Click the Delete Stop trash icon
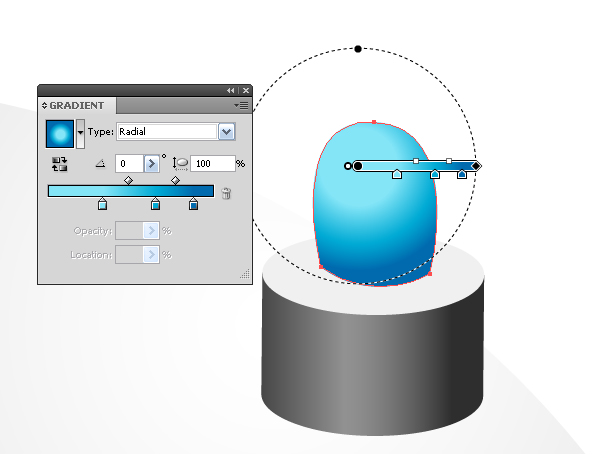This screenshot has width=600, height=454. (226, 193)
